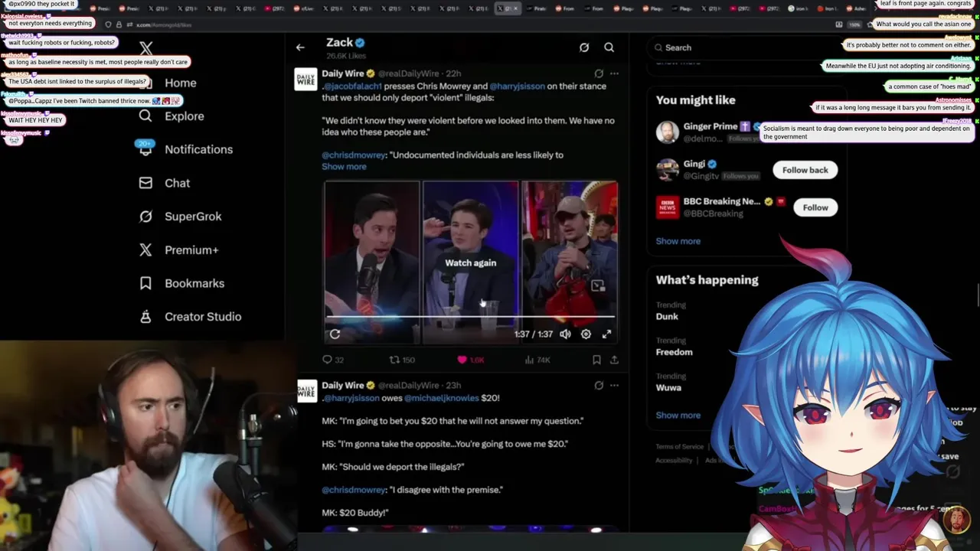This screenshot has height=551, width=980.
Task: Follow BBC Breaking News
Action: (x=815, y=207)
